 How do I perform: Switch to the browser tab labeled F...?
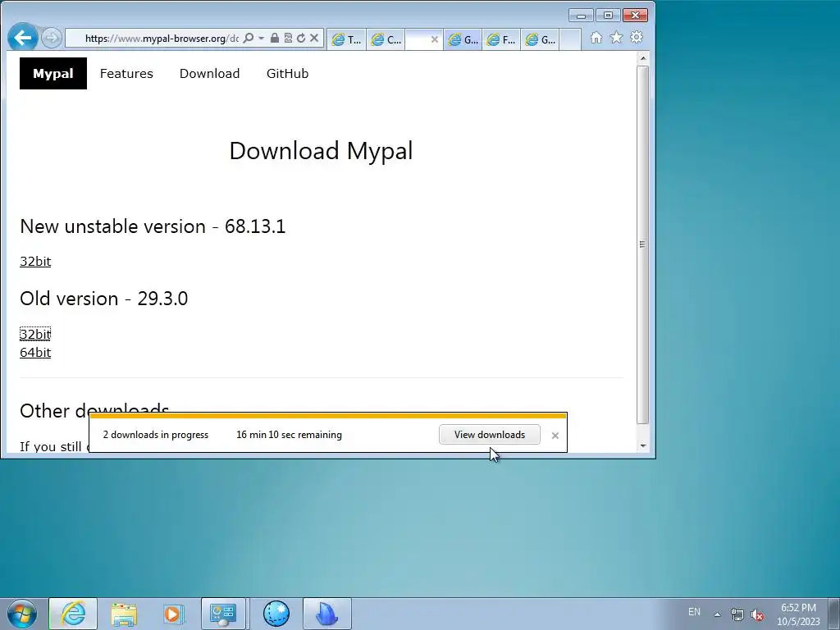[501, 39]
